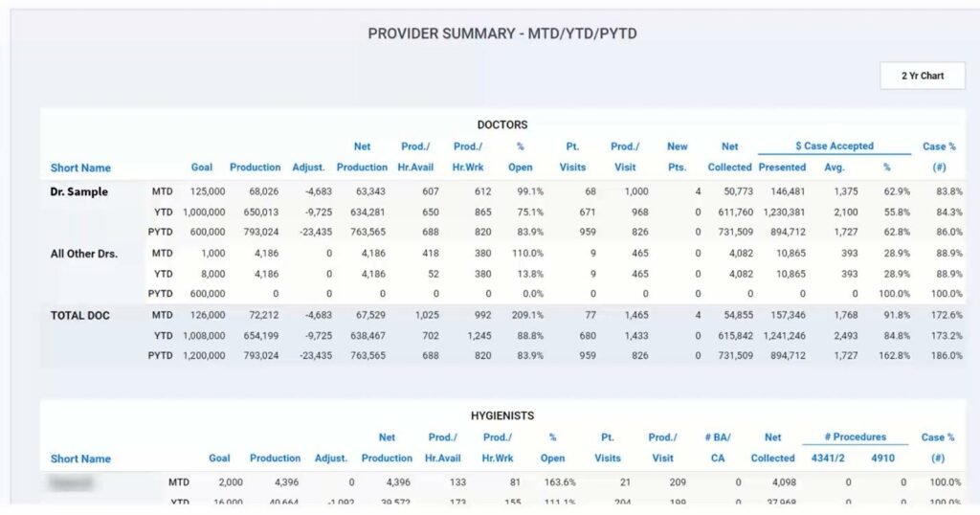Click the $ Case Accepted group header
Image resolution: width=980 pixels, height=515 pixels.
coord(835,146)
